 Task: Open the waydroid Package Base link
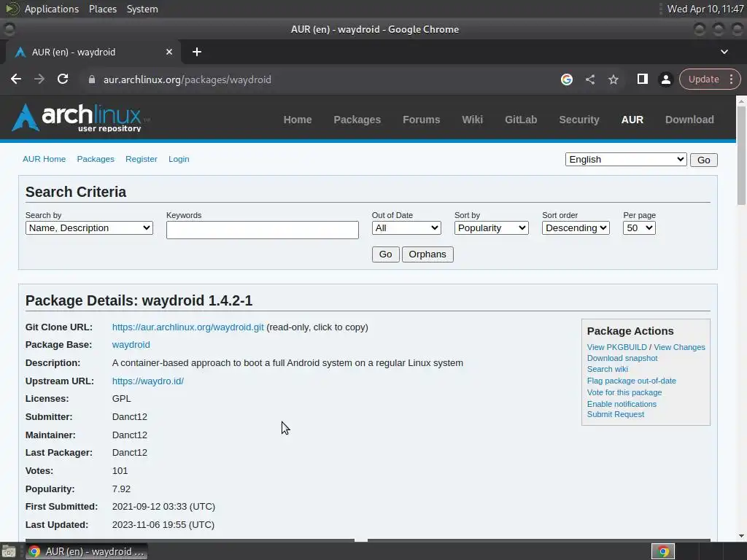point(131,345)
